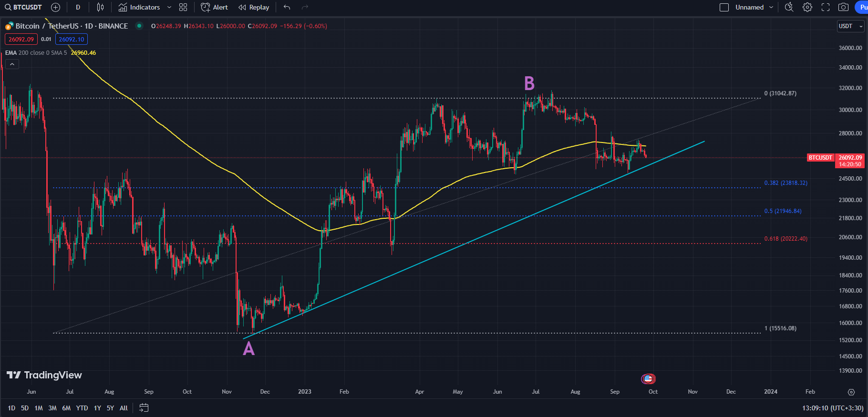The width and height of the screenshot is (868, 417).
Task: Select the purple A text label
Action: [249, 349]
